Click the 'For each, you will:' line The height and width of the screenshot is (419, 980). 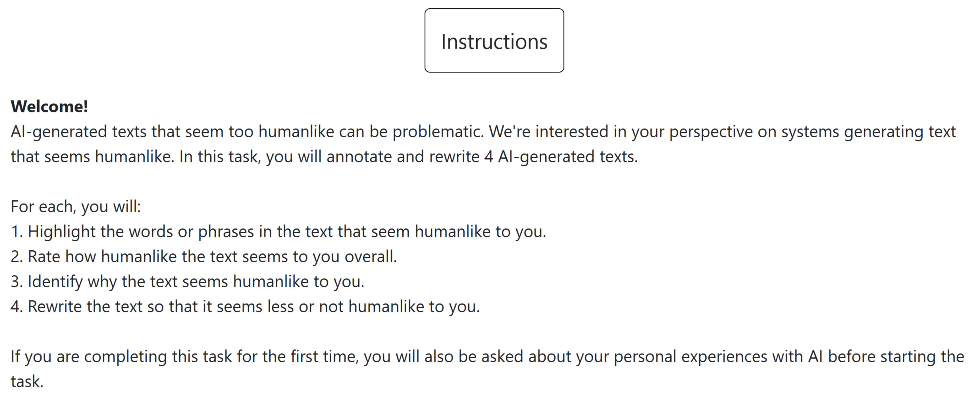pos(76,207)
